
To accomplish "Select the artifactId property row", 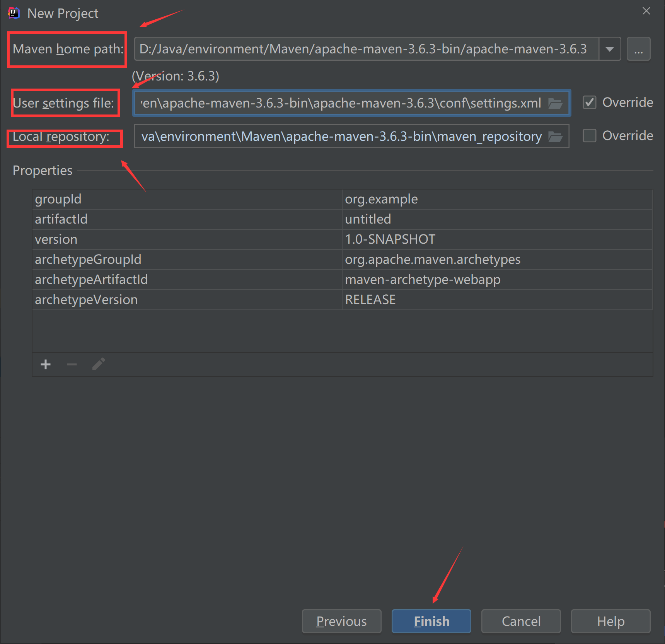I will click(342, 219).
